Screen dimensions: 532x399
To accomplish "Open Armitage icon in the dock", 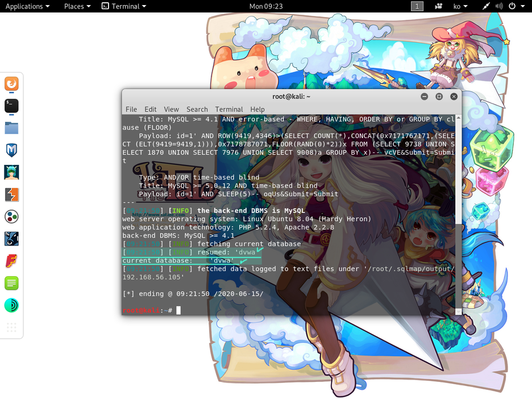I will pos(11,172).
